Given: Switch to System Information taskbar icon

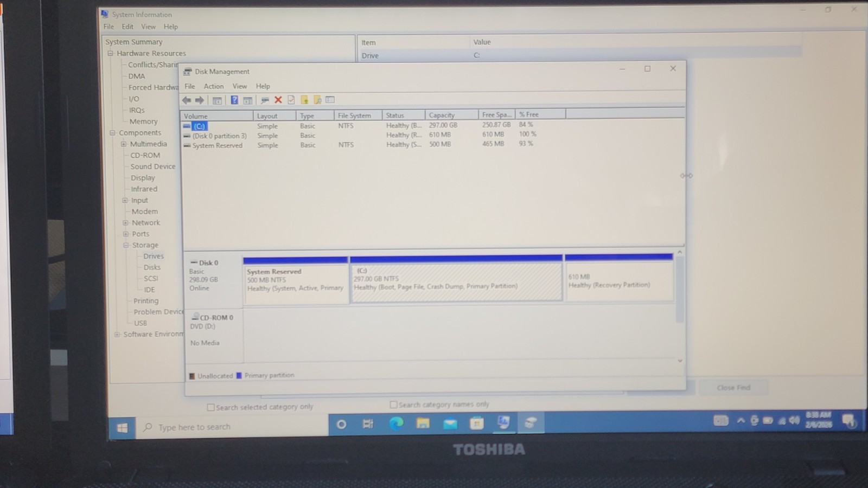Looking at the screenshot, I should click(503, 423).
